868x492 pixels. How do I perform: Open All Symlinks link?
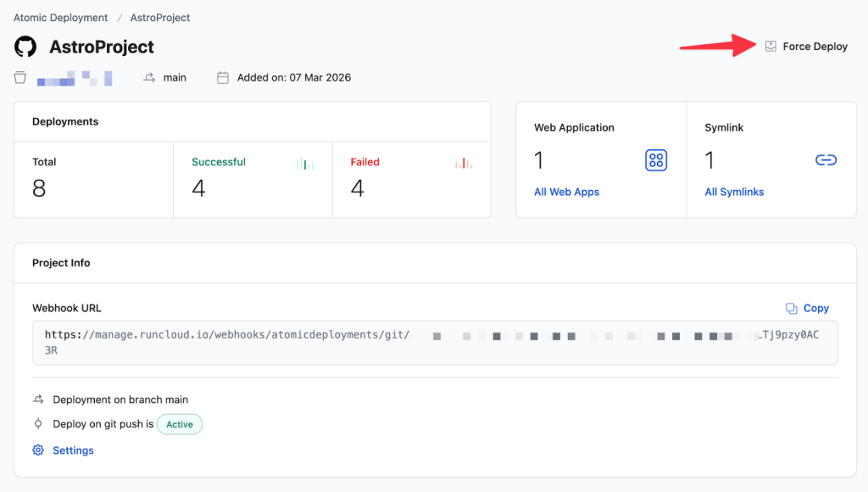pos(734,192)
